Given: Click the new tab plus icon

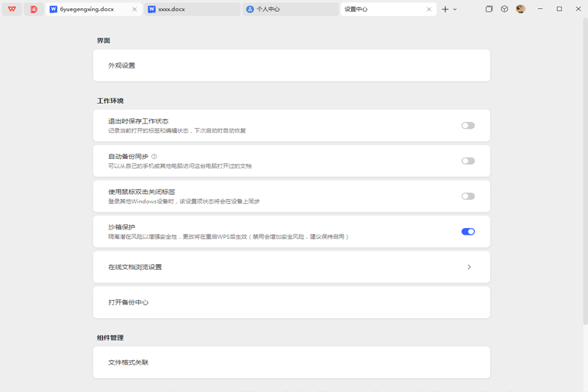Looking at the screenshot, I should [445, 10].
